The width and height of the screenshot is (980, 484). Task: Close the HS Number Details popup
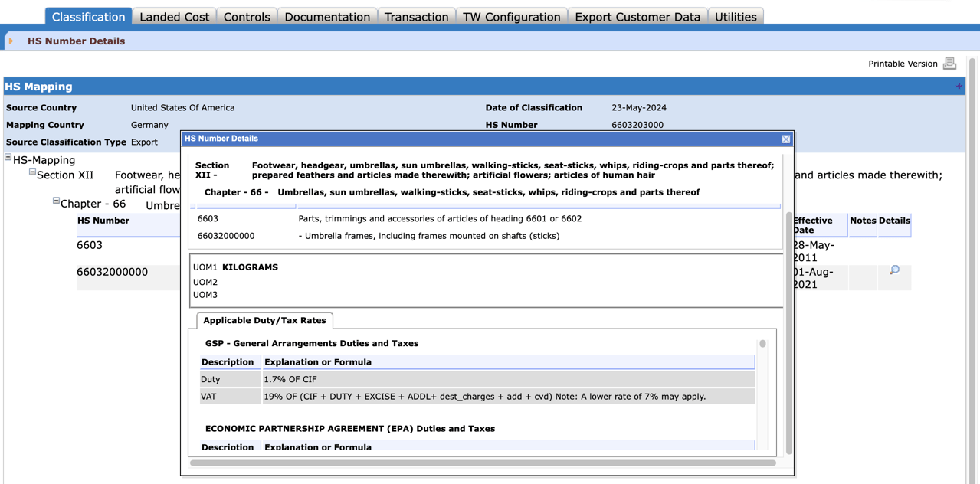pos(785,139)
